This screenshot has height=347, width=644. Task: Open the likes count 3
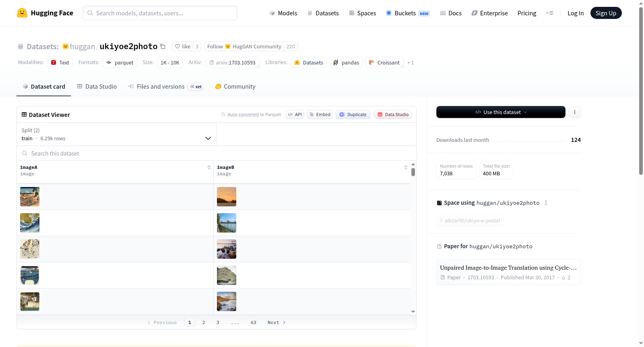point(197,46)
